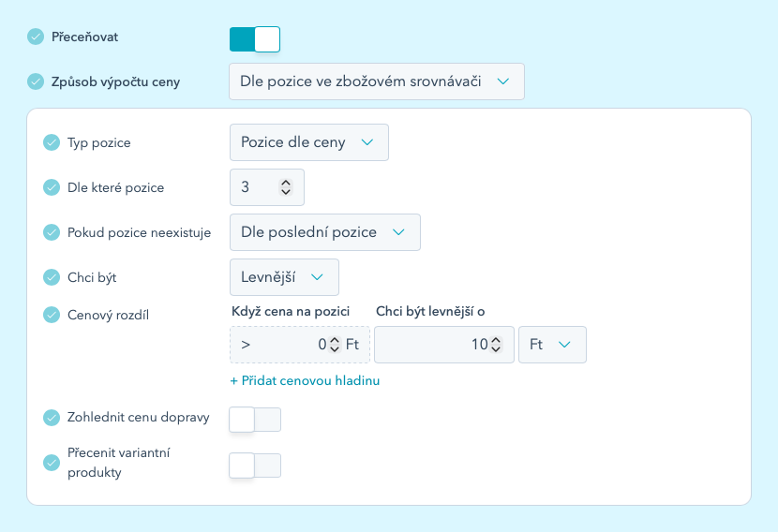This screenshot has height=532, width=778.
Task: Click the Chci být levnější o heading
Action: tap(430, 311)
